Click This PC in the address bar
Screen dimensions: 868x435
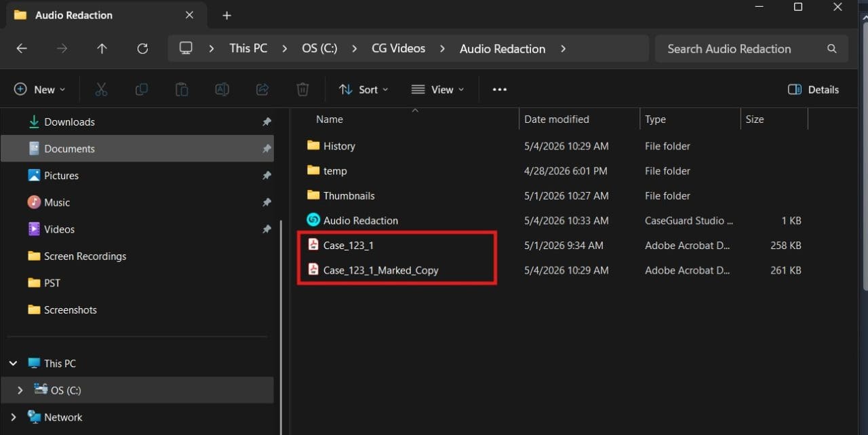pyautogui.click(x=248, y=49)
